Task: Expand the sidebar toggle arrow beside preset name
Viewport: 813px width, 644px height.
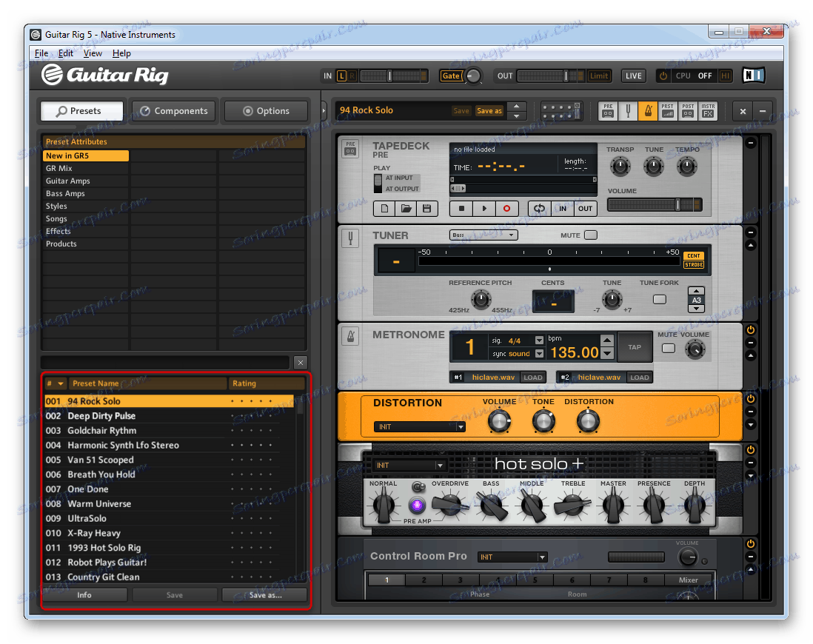Action: [324, 110]
